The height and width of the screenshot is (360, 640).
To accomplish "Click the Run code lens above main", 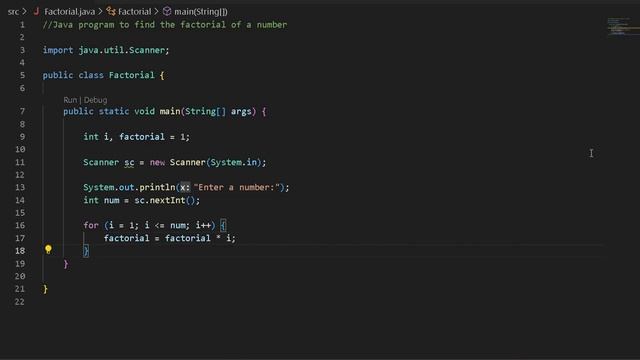I will (x=70, y=100).
